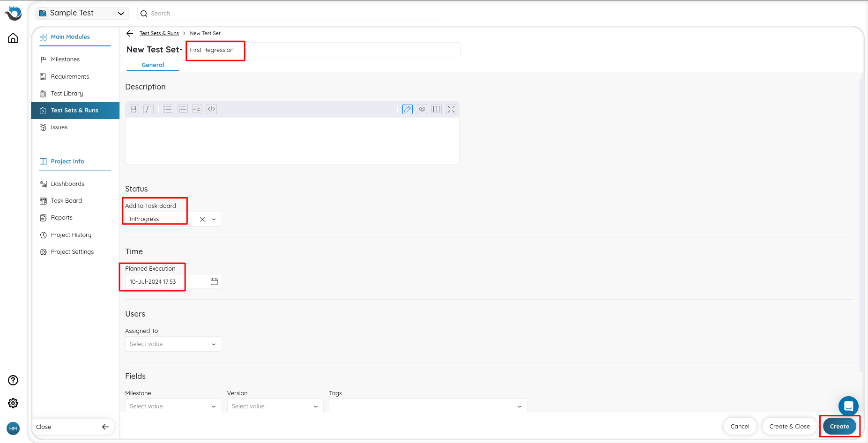Go to Home via house icon
868x443 pixels.
point(13,38)
